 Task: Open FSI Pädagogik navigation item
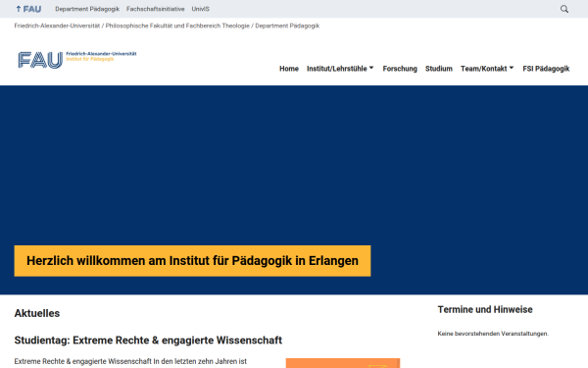546,69
